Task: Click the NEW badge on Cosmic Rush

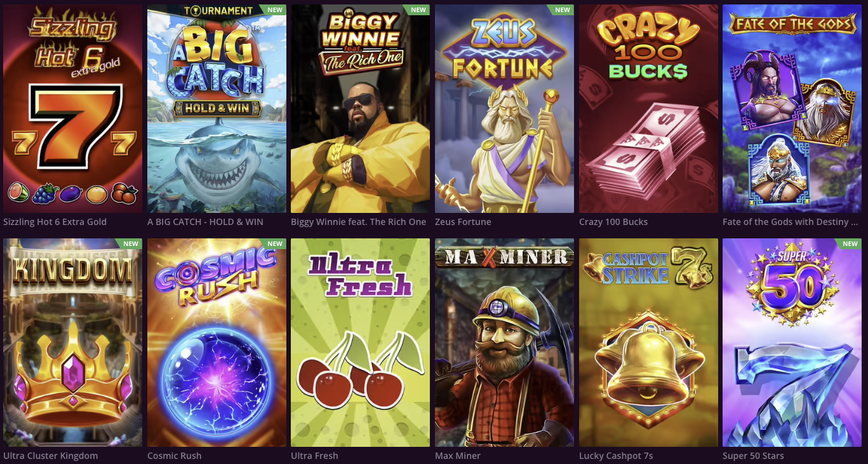Action: tap(275, 244)
